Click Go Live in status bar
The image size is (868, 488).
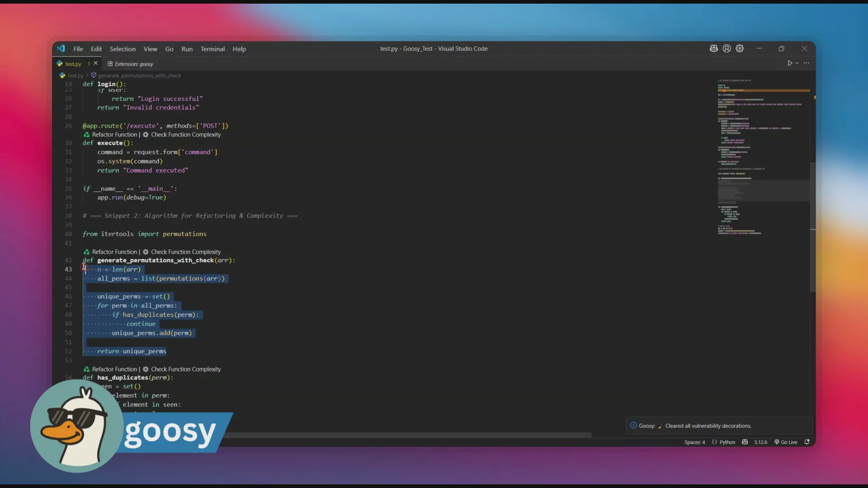click(786, 442)
